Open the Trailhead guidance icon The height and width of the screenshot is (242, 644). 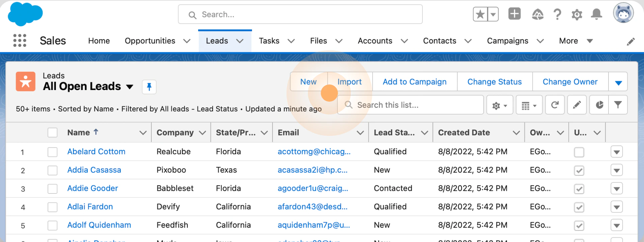(538, 14)
